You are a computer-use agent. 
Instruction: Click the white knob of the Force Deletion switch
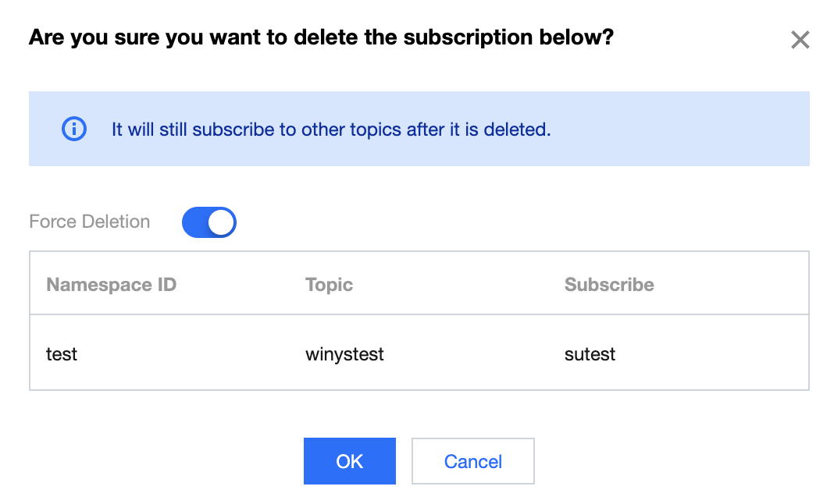pos(222,222)
